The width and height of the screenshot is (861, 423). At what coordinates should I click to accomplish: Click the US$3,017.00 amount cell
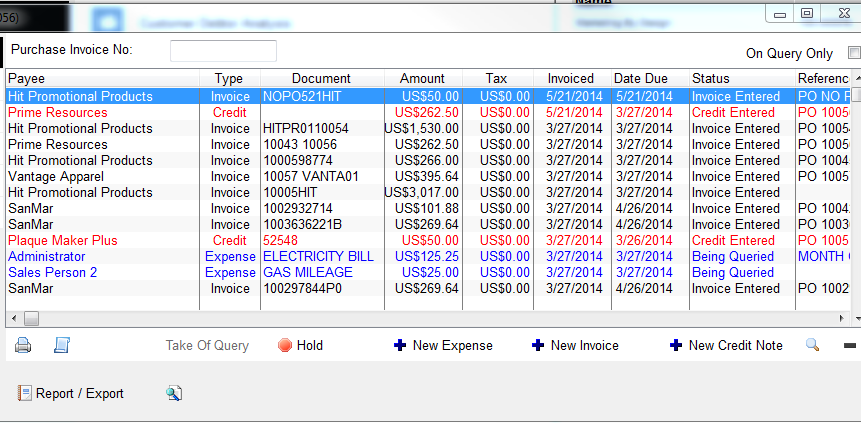[x=423, y=192]
